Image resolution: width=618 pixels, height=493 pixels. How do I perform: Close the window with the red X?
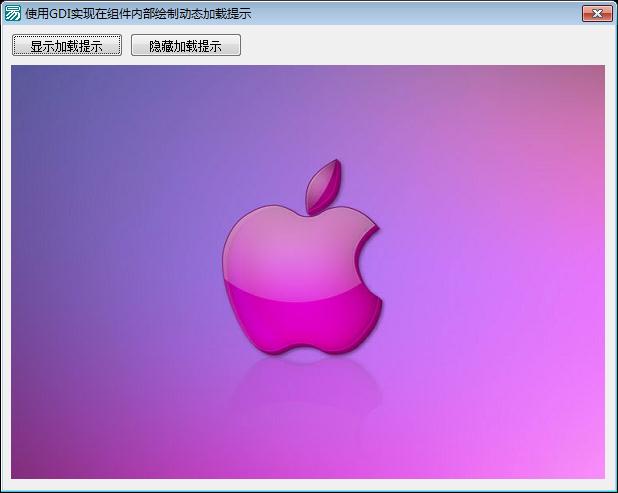[597, 13]
